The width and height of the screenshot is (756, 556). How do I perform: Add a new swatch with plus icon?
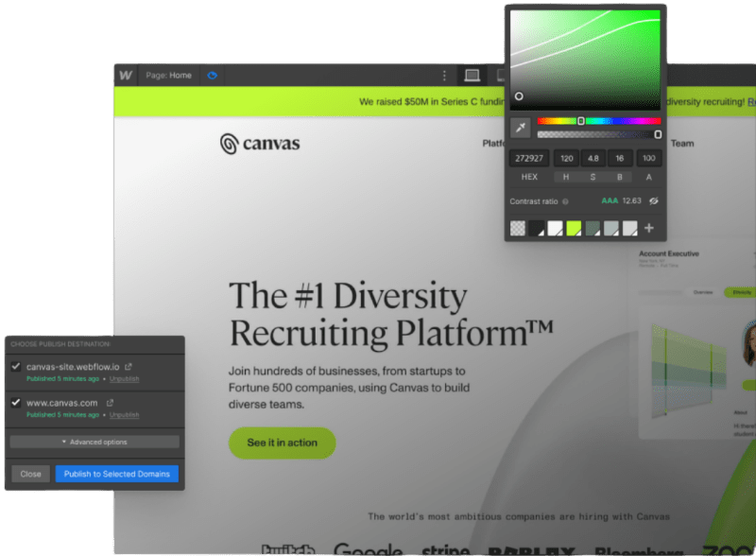coord(649,228)
